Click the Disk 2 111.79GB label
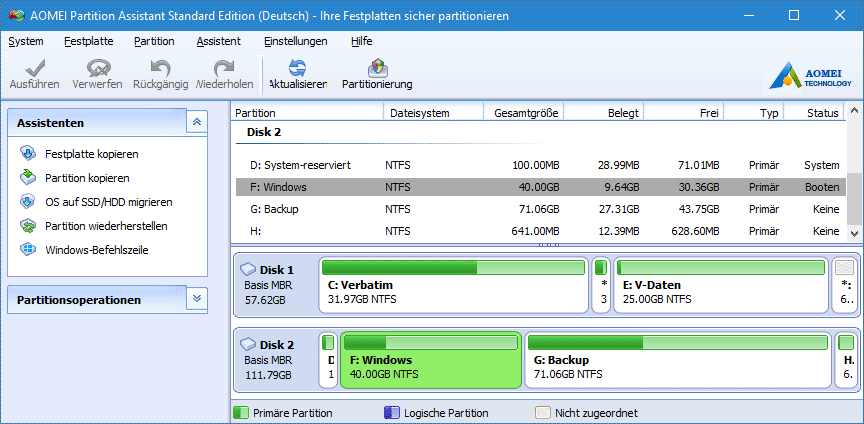This screenshot has width=864, height=424. 268,375
